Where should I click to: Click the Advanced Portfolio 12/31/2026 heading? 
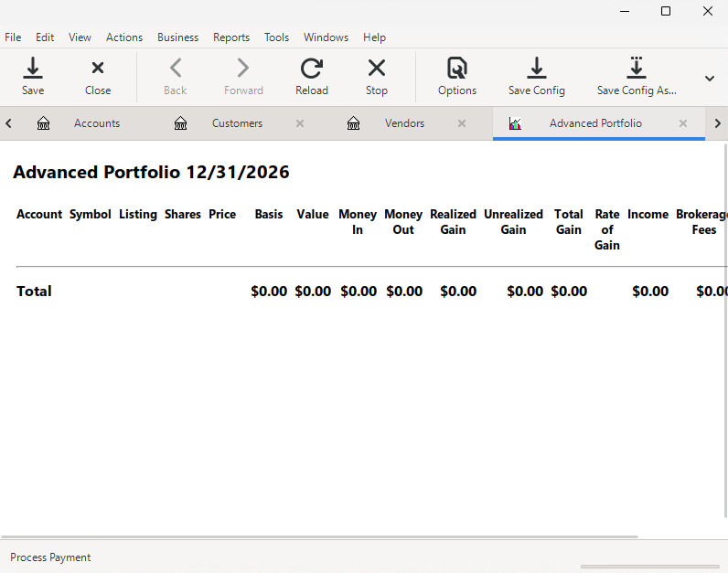click(x=151, y=172)
